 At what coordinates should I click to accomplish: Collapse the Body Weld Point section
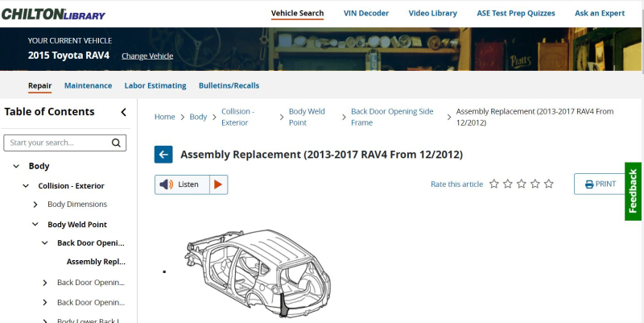tap(35, 225)
